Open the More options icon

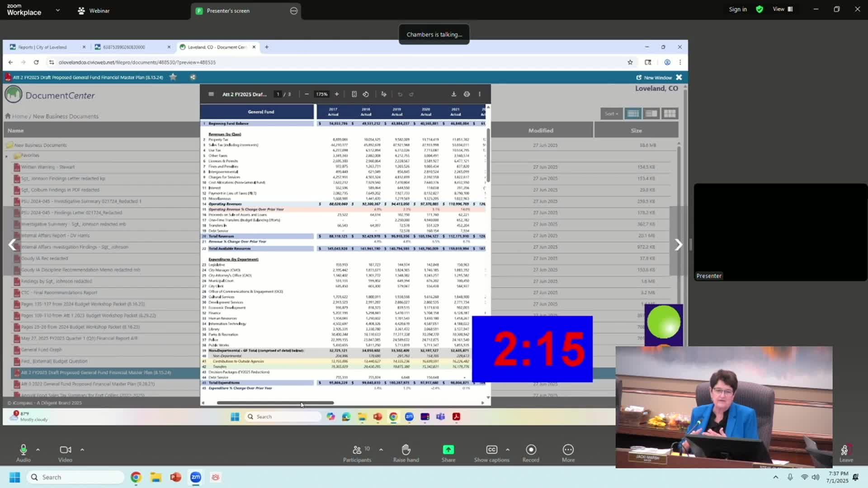(568, 450)
